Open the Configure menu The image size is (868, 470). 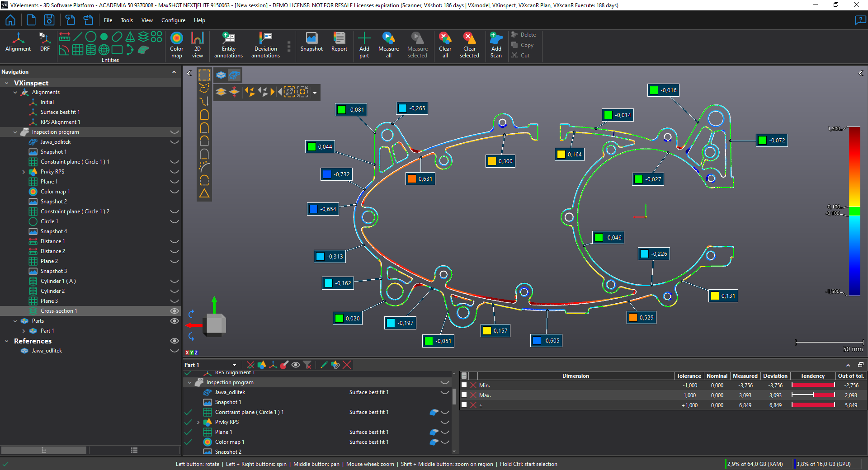tap(173, 20)
